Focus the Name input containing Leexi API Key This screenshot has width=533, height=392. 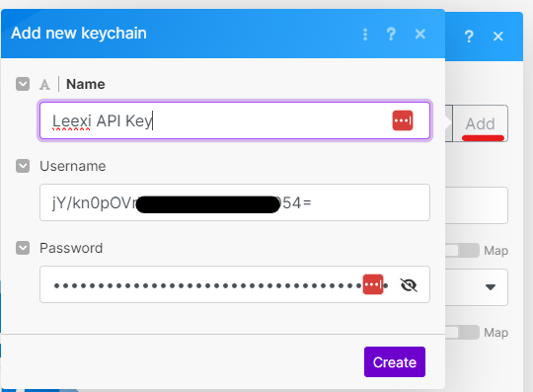(235, 120)
